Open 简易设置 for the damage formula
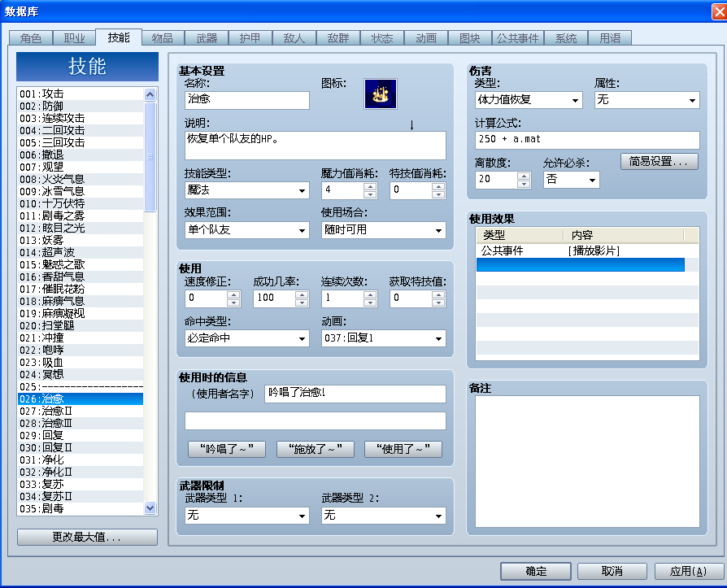The width and height of the screenshot is (727, 588). click(x=659, y=161)
